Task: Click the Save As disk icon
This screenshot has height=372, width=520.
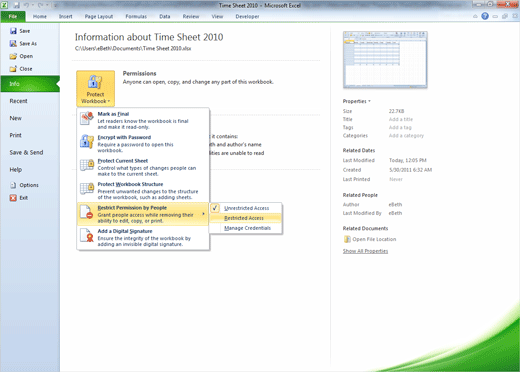Action: [x=13, y=44]
